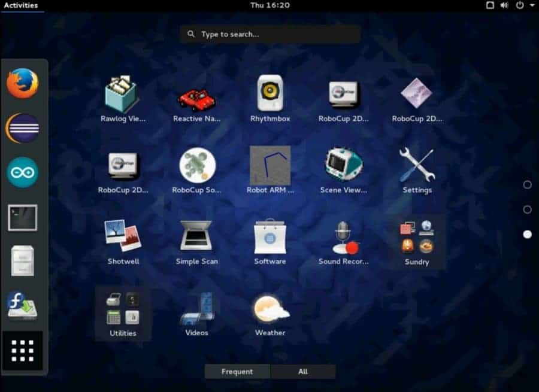The height and width of the screenshot is (392, 539).
Task: Click the Activities button
Action: pyautogui.click(x=21, y=5)
